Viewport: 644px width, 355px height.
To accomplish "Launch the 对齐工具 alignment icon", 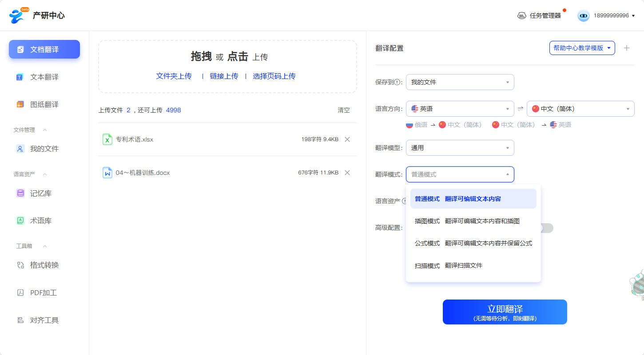I will coord(20,320).
